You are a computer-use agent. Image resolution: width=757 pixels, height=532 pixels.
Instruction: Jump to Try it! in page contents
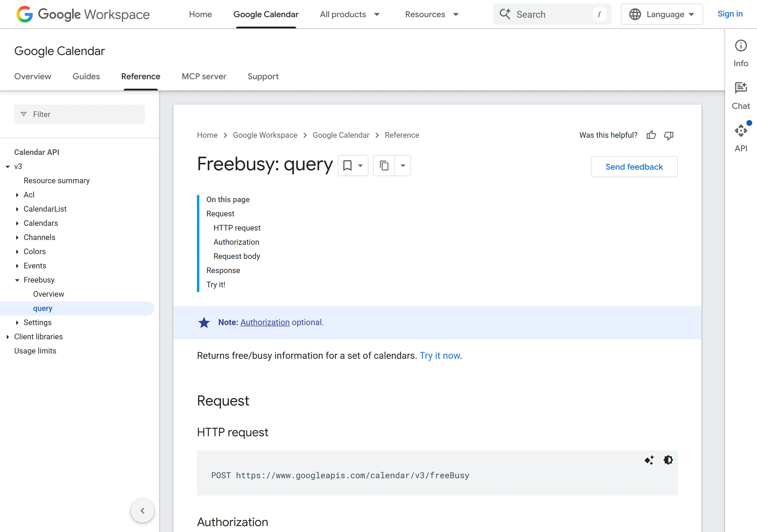(x=216, y=284)
